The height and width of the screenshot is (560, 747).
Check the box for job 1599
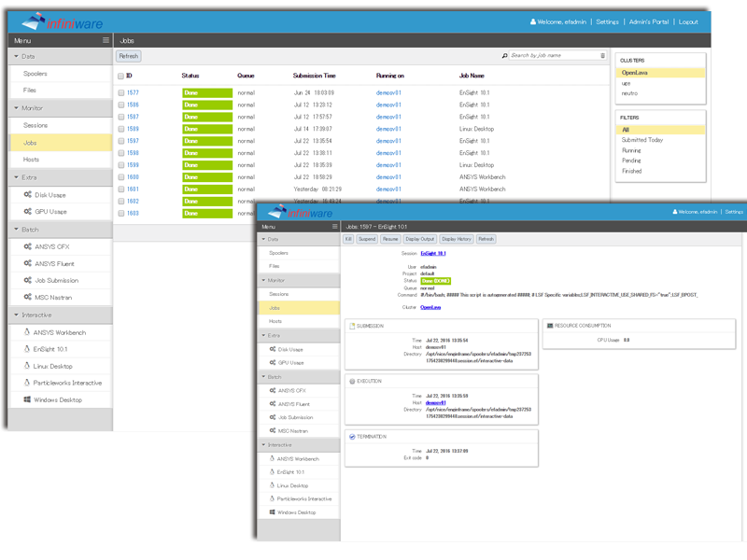[121, 165]
